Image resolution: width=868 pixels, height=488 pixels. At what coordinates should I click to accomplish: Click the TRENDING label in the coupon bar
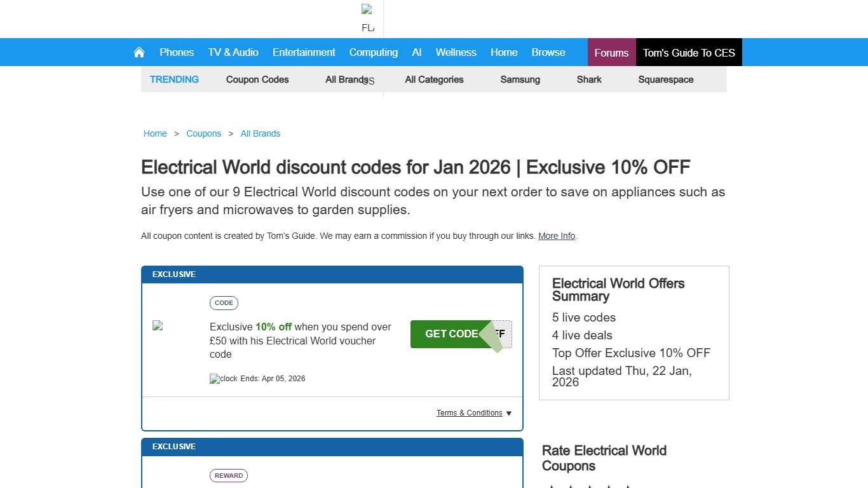point(174,79)
